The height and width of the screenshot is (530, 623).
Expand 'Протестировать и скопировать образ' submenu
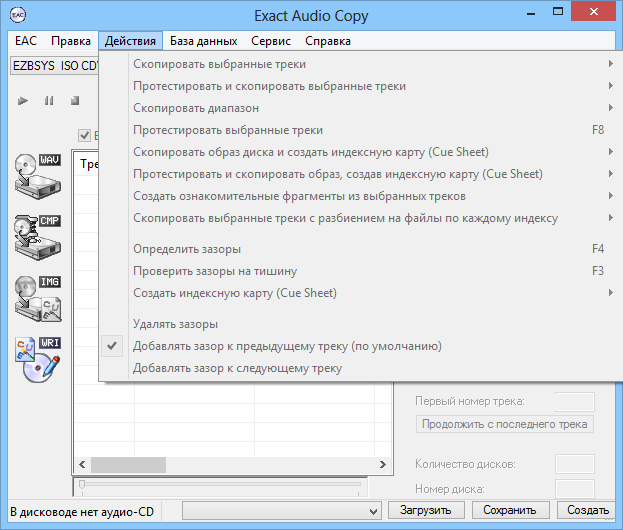pyautogui.click(x=611, y=174)
